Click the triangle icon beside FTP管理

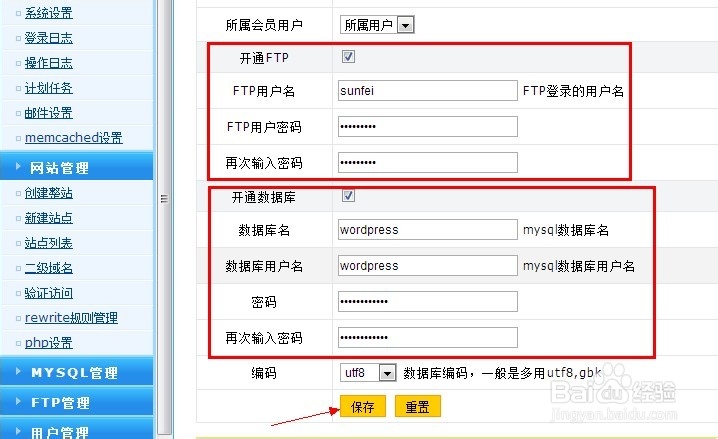click(x=18, y=401)
